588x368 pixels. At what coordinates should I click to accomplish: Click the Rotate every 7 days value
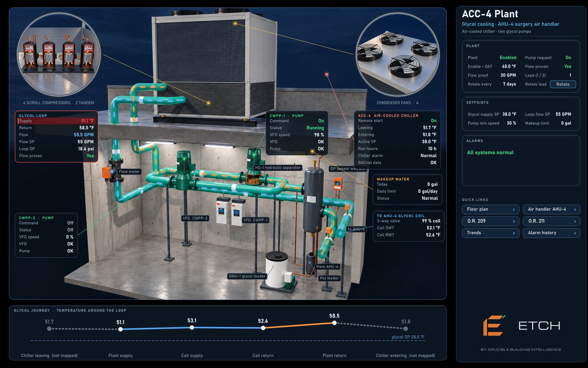[x=509, y=84]
